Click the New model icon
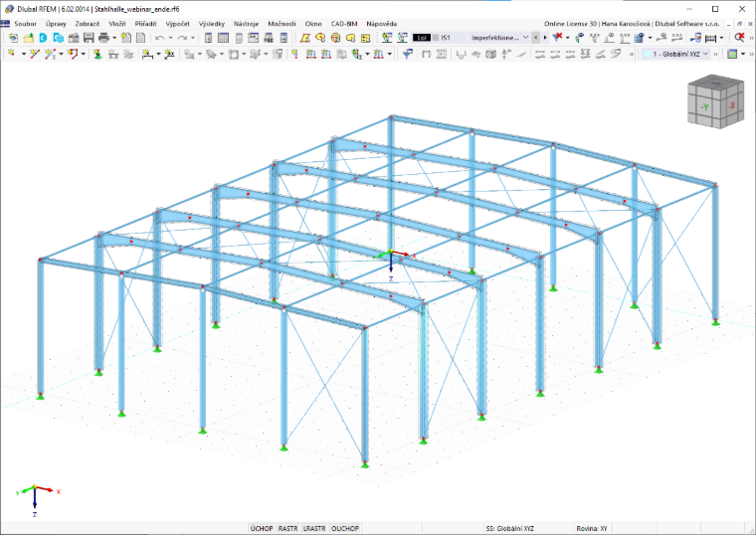756x535 pixels. tap(14, 38)
